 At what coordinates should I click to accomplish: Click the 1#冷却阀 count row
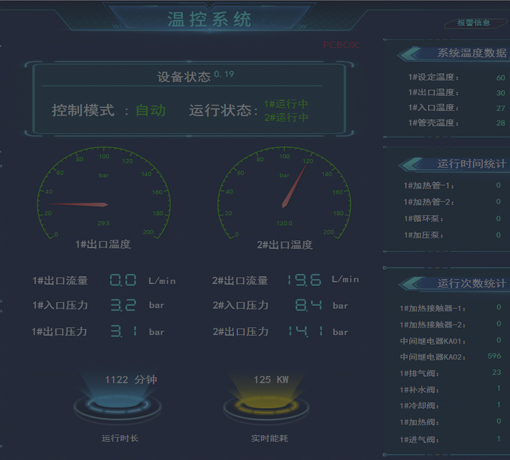click(x=451, y=405)
